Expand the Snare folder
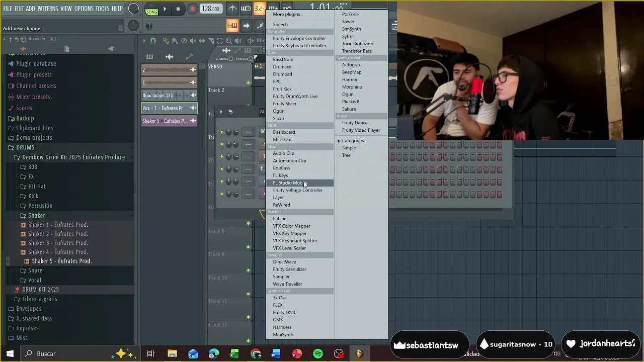The image size is (644, 362). click(31, 270)
